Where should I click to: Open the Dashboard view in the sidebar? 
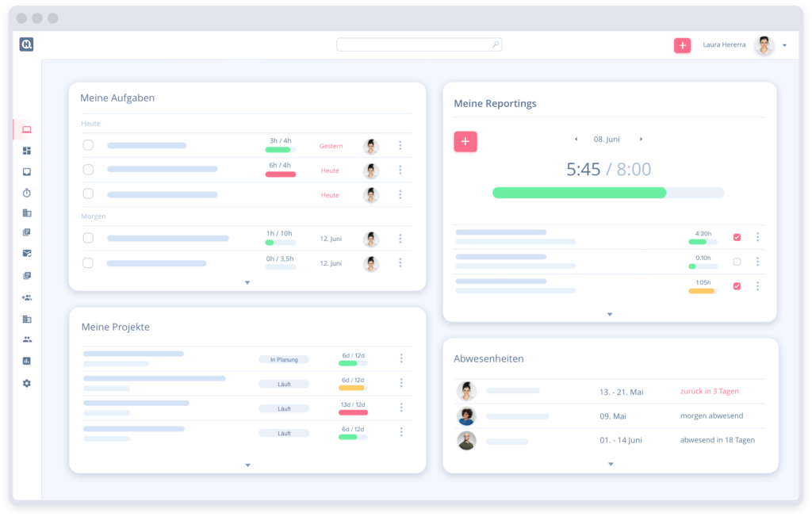26,129
